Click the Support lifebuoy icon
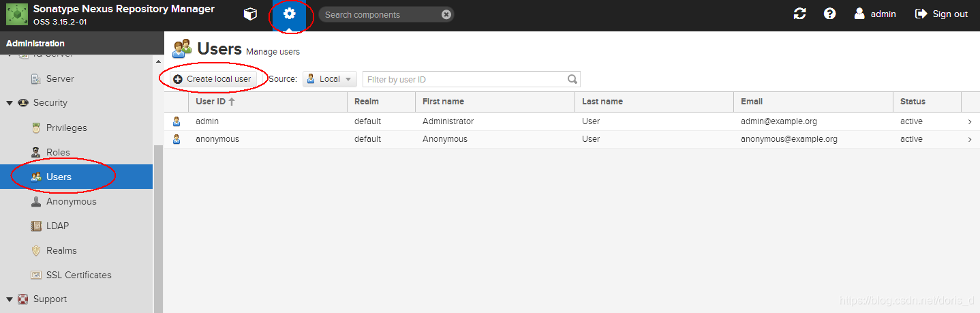Screen dimensions: 980x313 [x=22, y=299]
